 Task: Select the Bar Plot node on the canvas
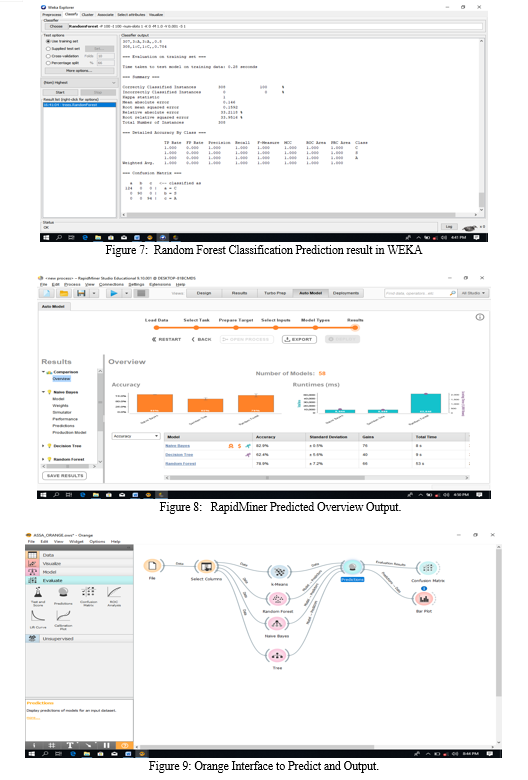pos(424,599)
